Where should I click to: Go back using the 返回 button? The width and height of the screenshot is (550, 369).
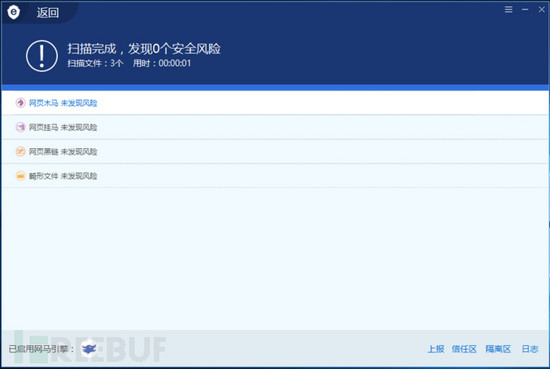[x=48, y=13]
